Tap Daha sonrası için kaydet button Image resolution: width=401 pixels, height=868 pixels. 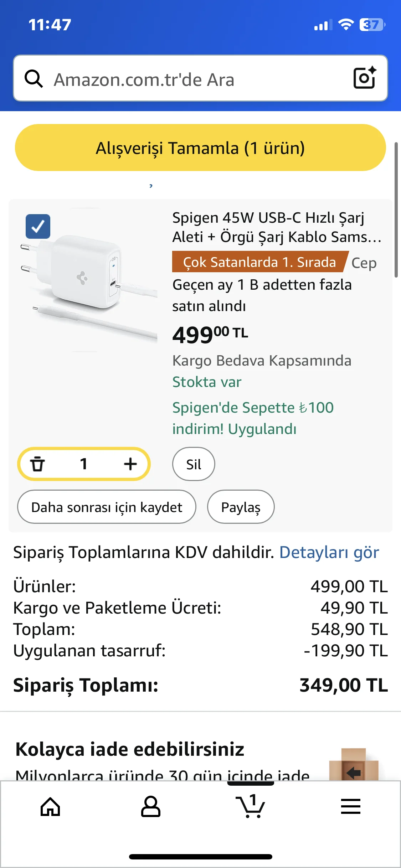107,507
